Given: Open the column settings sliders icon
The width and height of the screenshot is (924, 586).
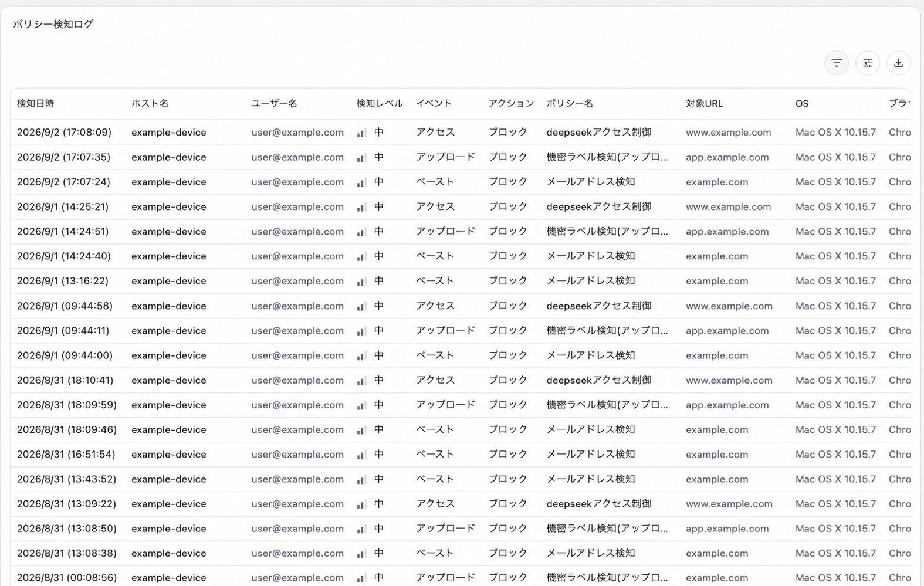Looking at the screenshot, I should [x=868, y=63].
